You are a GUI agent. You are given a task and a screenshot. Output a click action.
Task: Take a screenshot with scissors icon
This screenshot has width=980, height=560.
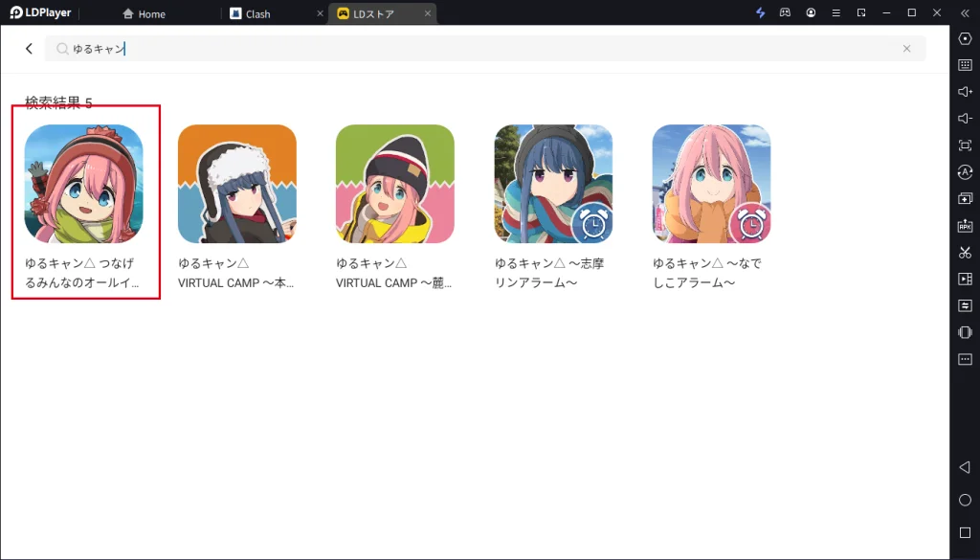965,253
